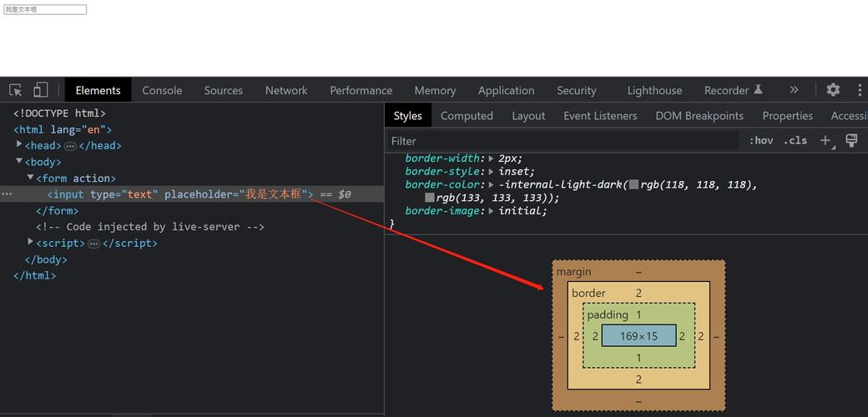Open the Computed styles tab

pos(467,116)
